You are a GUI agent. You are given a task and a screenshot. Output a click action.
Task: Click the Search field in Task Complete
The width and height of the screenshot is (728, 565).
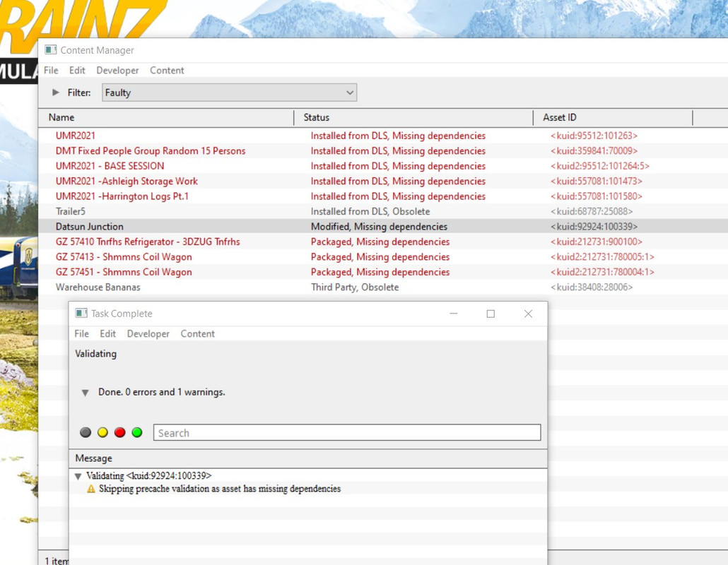[347, 432]
